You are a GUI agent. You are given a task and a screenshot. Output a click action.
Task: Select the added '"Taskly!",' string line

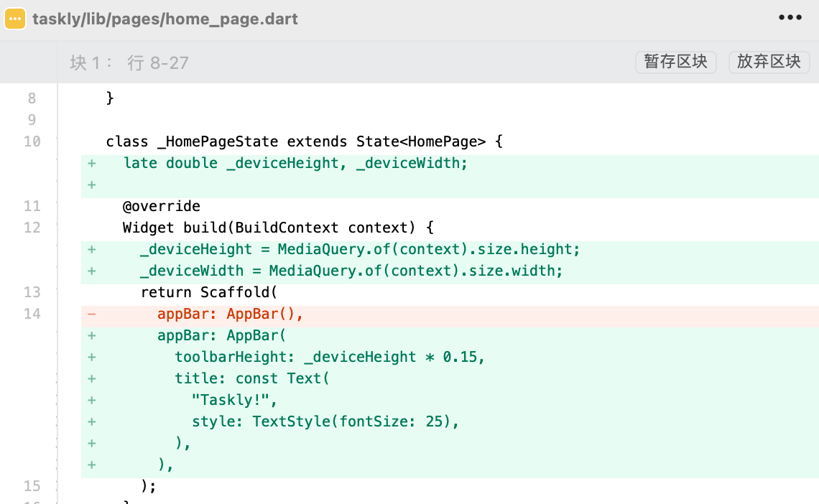234,400
